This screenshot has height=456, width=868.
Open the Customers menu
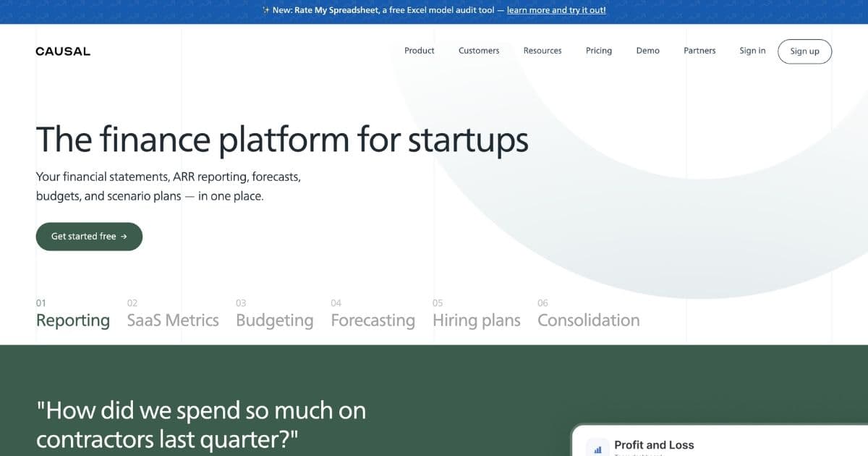tap(479, 51)
